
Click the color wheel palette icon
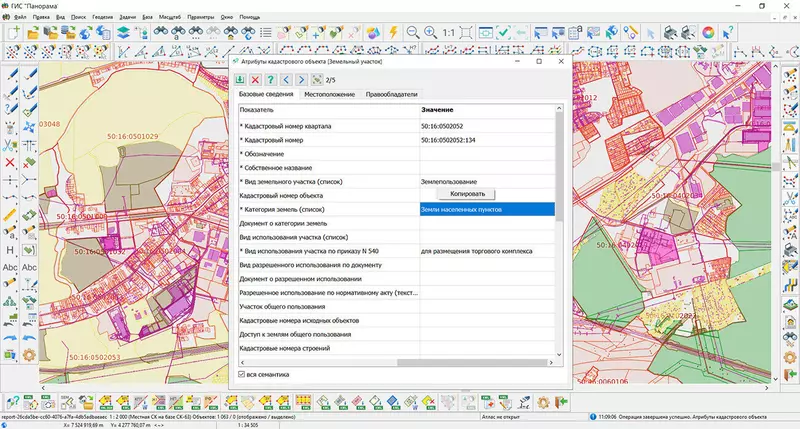pos(709,33)
